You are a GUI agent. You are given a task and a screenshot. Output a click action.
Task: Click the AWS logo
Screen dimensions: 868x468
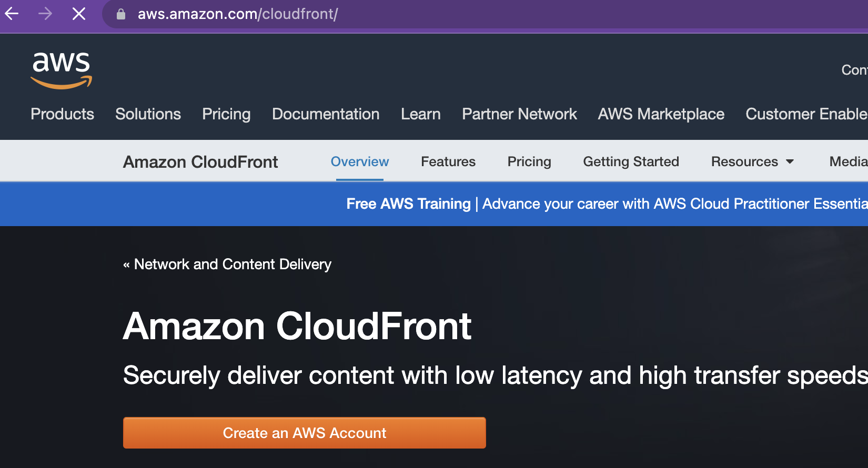(x=62, y=70)
